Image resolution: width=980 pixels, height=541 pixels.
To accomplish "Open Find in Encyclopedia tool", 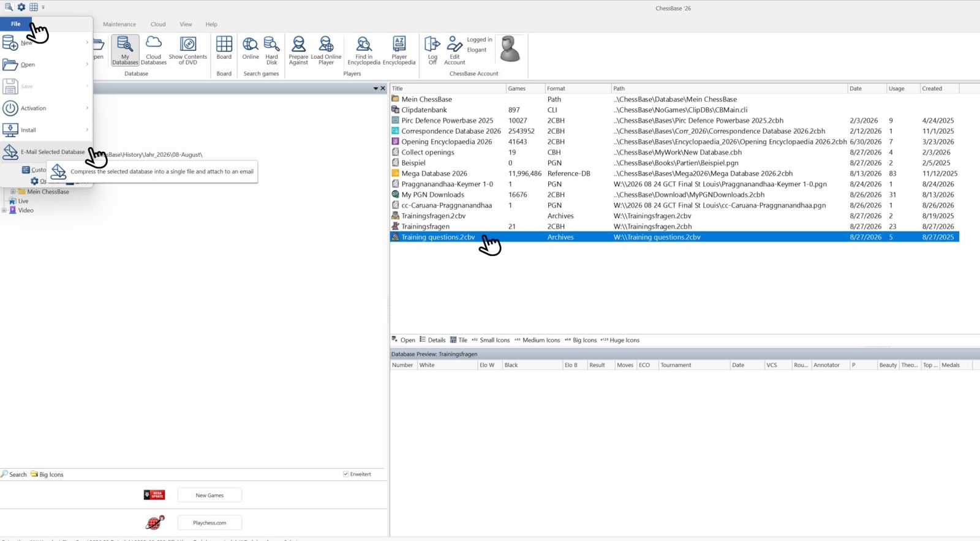I will (x=364, y=50).
